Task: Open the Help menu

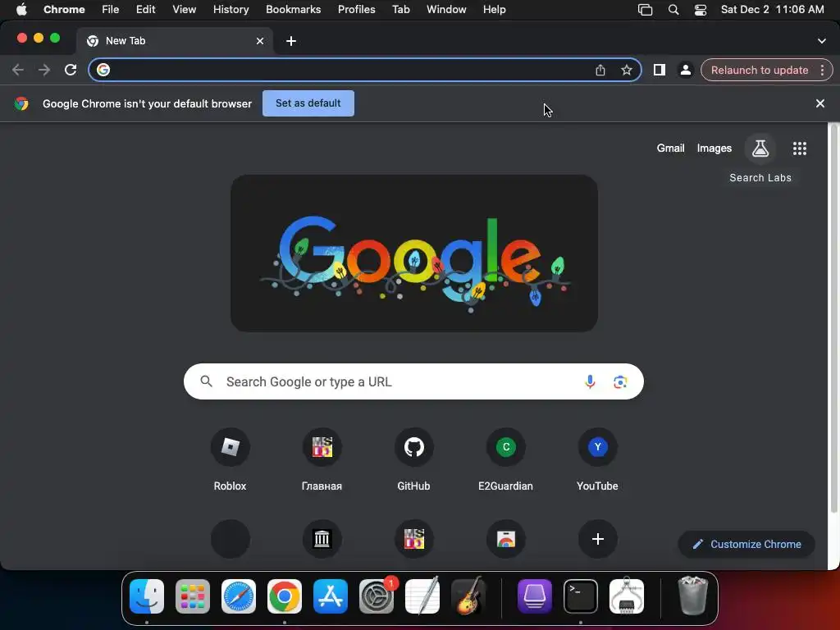Action: (x=494, y=10)
